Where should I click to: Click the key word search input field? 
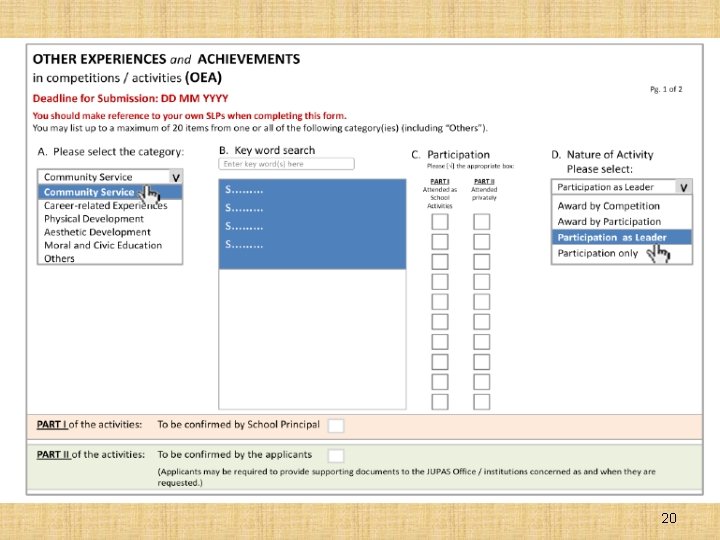[x=287, y=164]
